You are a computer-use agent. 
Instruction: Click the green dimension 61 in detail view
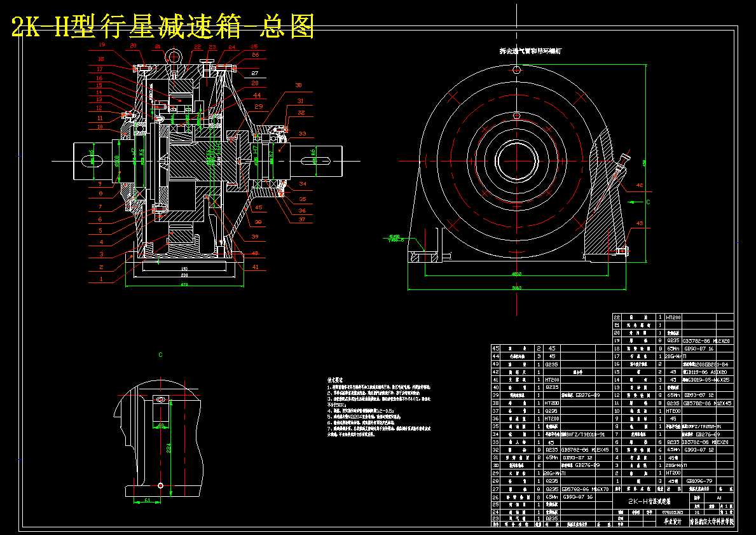click(x=147, y=500)
